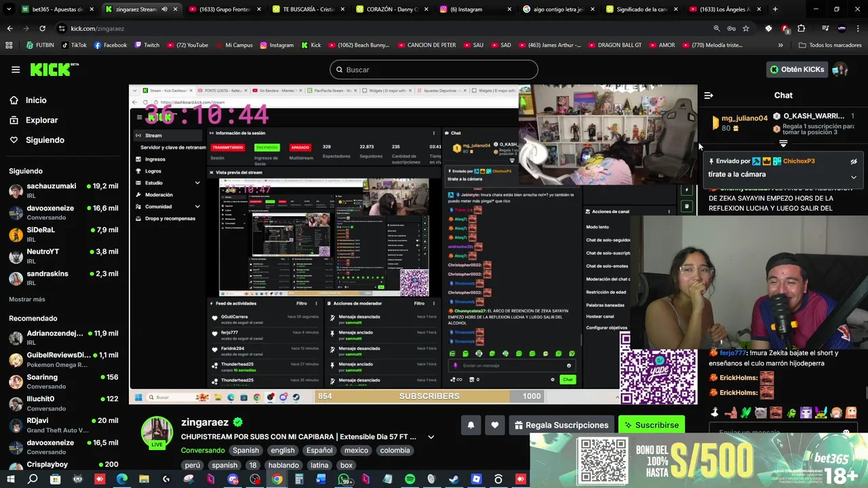Expand the gift leaderboard arrow in chat
Screen dimensions: 868x488
point(783,144)
